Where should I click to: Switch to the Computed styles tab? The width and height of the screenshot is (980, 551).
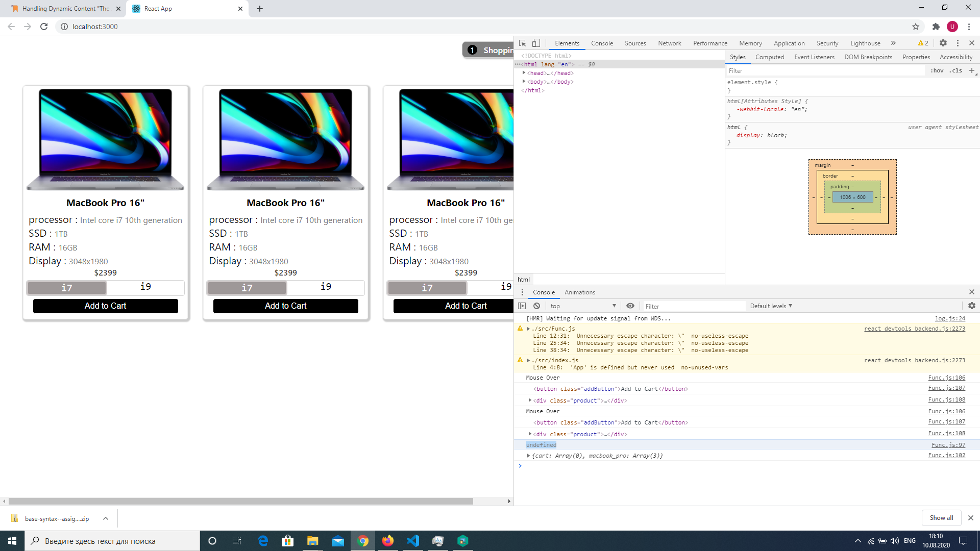[x=770, y=57]
